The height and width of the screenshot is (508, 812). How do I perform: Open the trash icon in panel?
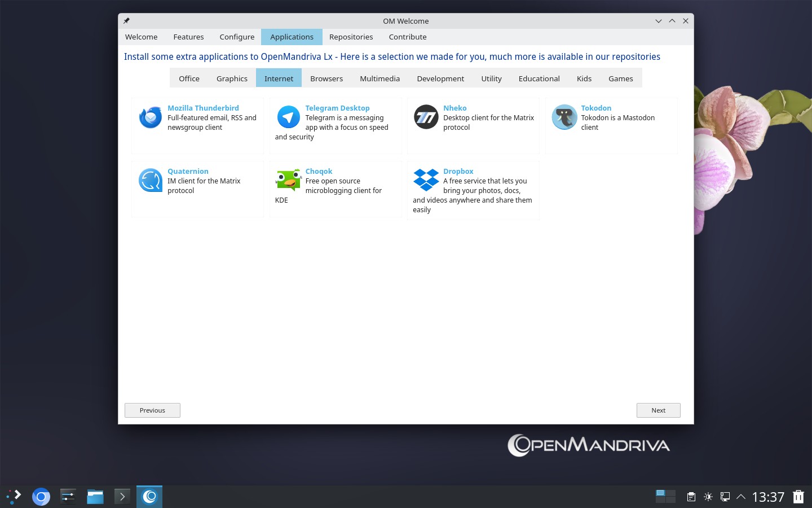pyautogui.click(x=798, y=497)
